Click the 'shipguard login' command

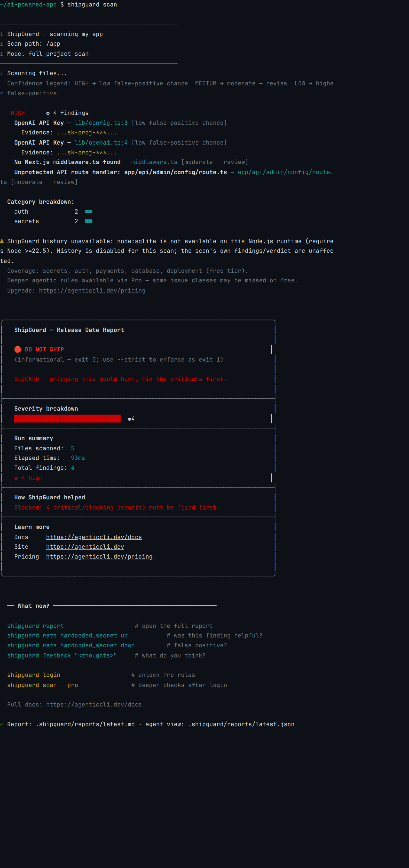pos(34,675)
